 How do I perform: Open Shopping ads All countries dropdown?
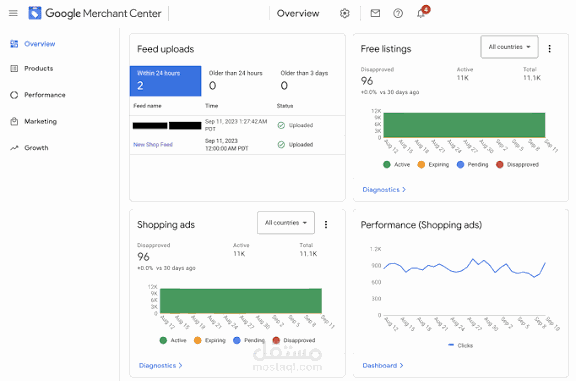(286, 223)
